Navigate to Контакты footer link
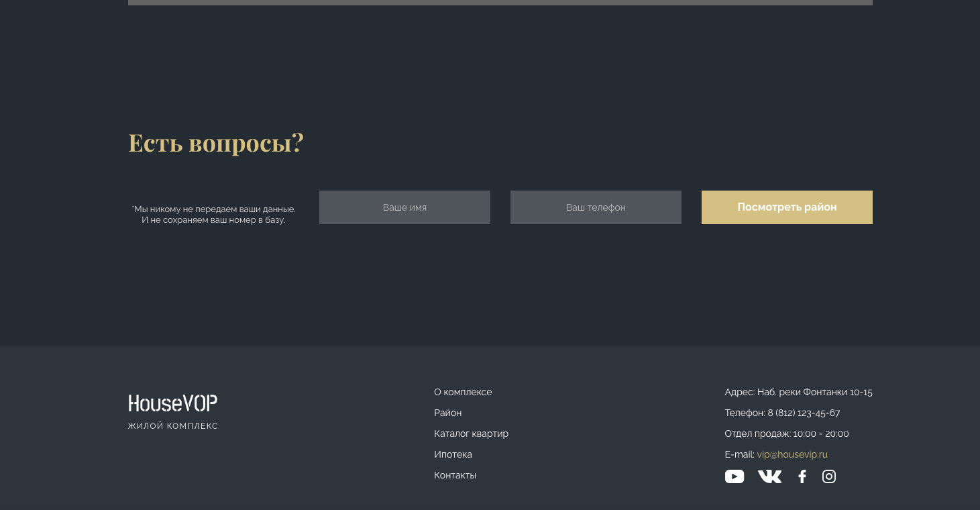980x510 pixels. click(455, 475)
